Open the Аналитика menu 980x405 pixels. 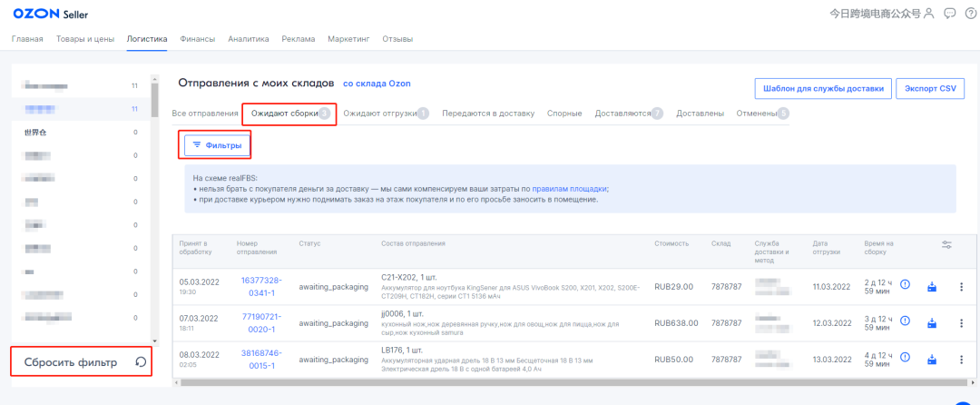click(248, 39)
